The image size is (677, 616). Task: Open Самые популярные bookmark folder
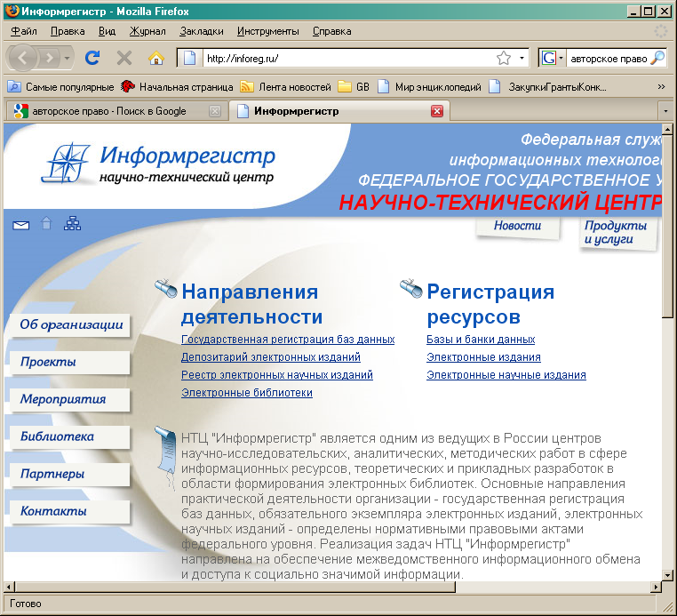point(61,87)
